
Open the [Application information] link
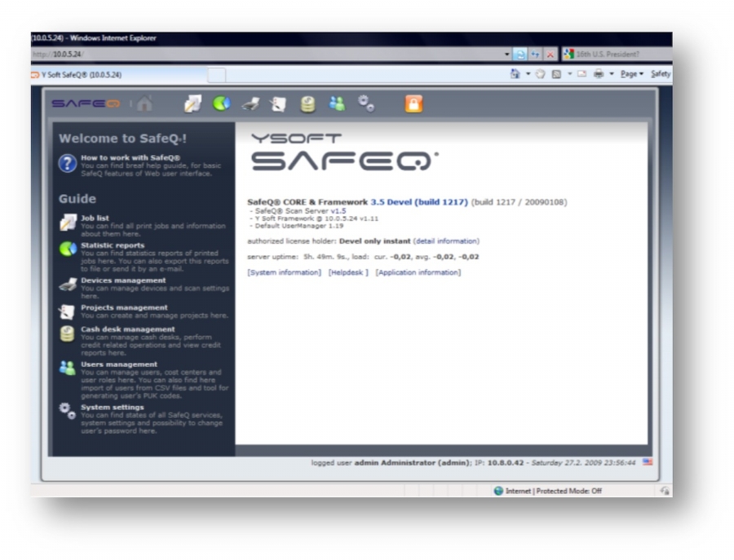click(x=418, y=272)
